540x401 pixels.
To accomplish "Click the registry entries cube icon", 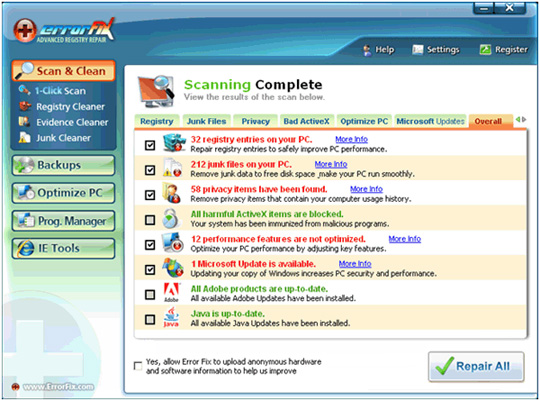I will [174, 143].
